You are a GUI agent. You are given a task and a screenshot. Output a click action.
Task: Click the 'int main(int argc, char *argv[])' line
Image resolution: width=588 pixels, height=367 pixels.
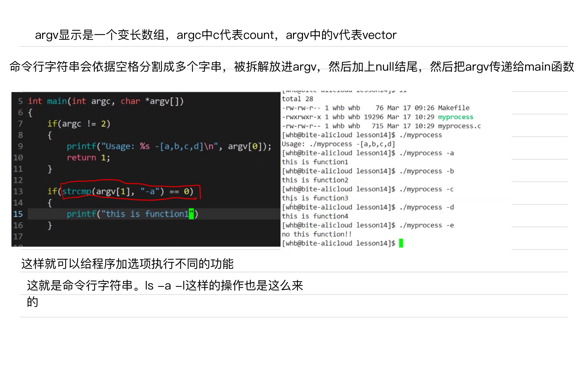[106, 101]
